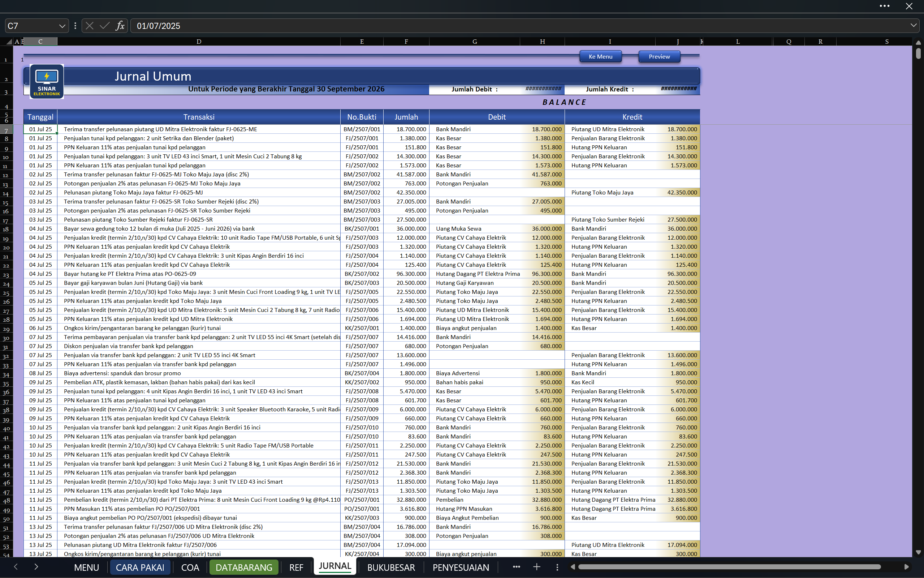Show more sheet tabs via ellipsis

click(x=517, y=567)
